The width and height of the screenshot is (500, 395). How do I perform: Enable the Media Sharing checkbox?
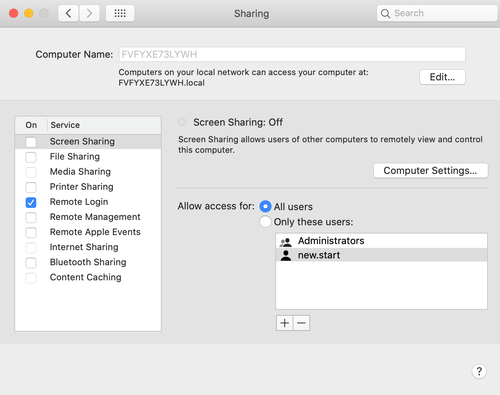(x=31, y=172)
